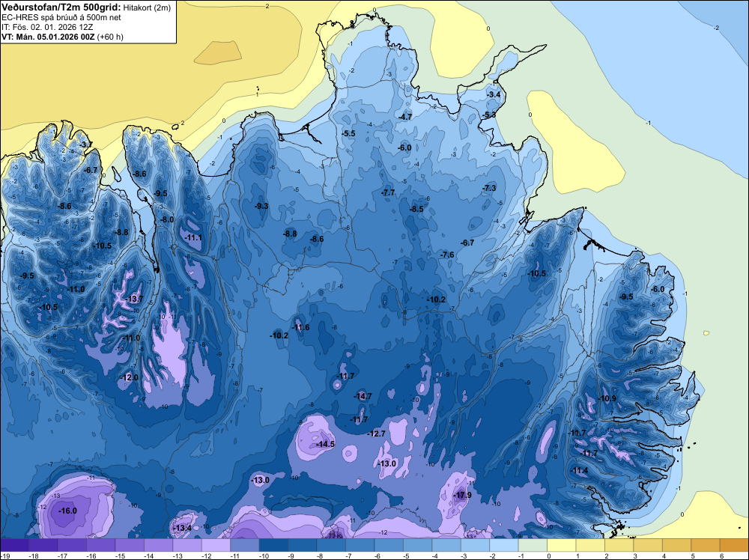This screenshot has width=749, height=560.
Task: Click the legend swatch labeled -7
Action: click(x=360, y=545)
